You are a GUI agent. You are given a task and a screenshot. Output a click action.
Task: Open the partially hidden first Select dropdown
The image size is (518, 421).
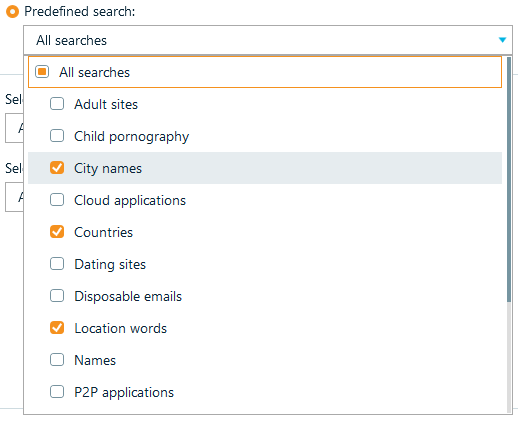14,128
